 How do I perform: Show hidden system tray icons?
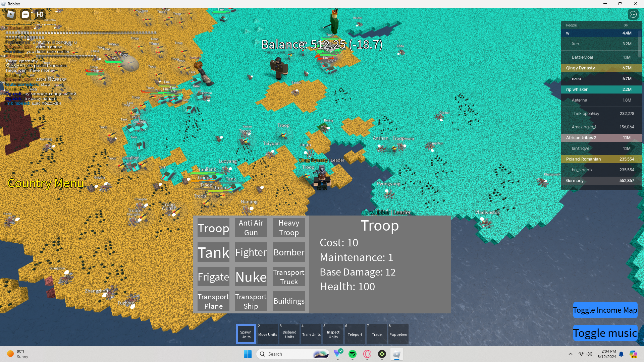coord(570,354)
